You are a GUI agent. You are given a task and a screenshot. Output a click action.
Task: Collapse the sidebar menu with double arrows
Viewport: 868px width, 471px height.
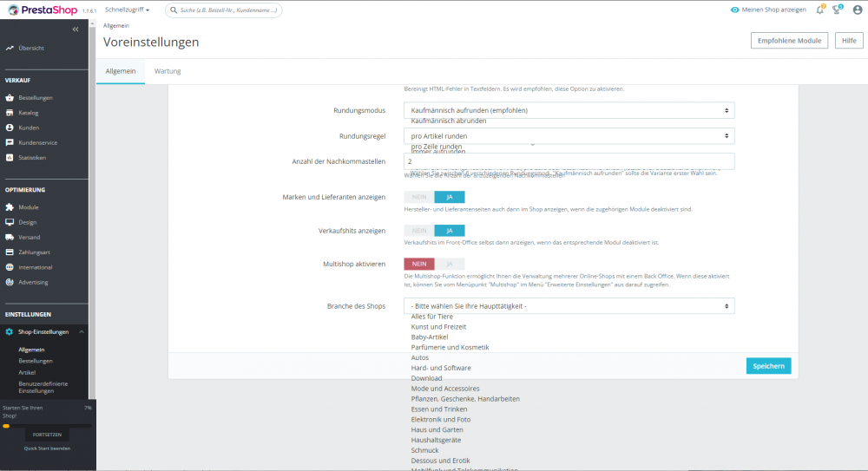76,29
